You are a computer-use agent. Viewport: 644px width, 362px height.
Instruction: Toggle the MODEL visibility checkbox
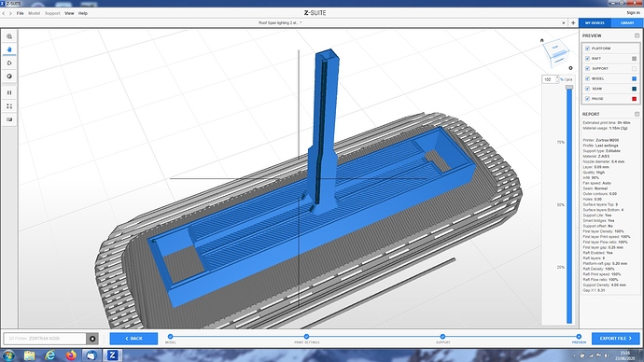[x=587, y=78]
